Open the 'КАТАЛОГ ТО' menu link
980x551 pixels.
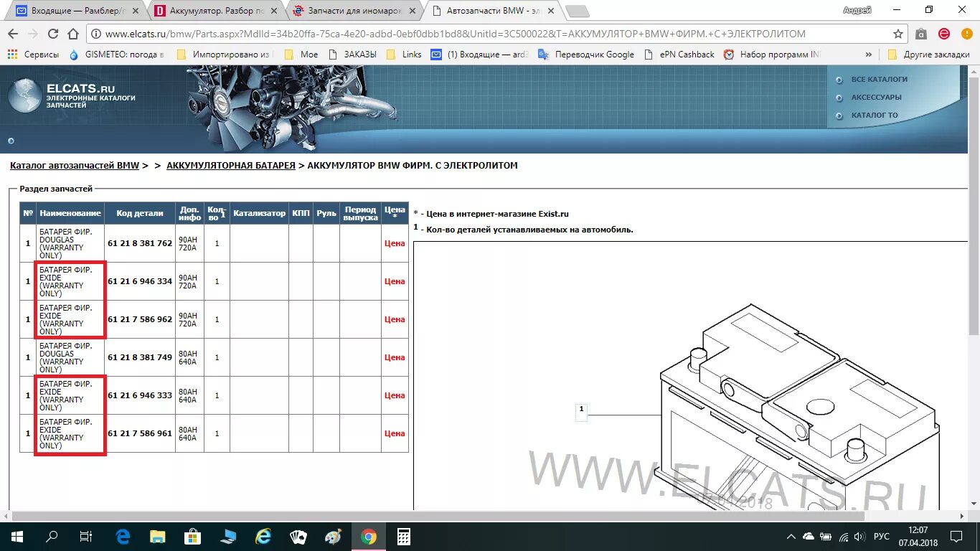tap(874, 116)
